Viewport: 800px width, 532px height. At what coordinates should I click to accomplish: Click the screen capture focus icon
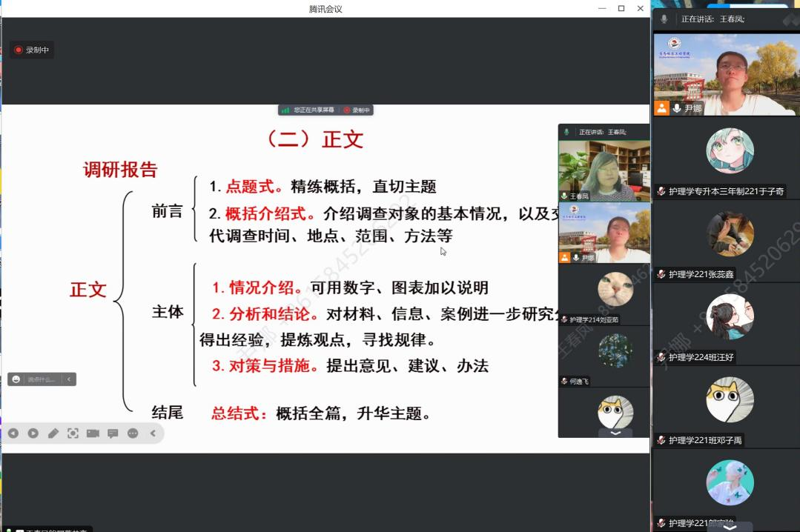pyautogui.click(x=73, y=433)
